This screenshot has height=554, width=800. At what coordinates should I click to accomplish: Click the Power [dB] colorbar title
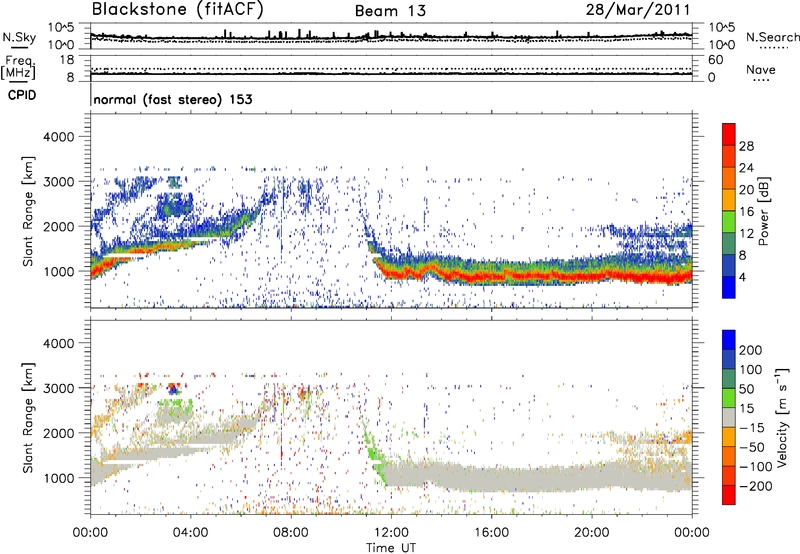coord(763,211)
